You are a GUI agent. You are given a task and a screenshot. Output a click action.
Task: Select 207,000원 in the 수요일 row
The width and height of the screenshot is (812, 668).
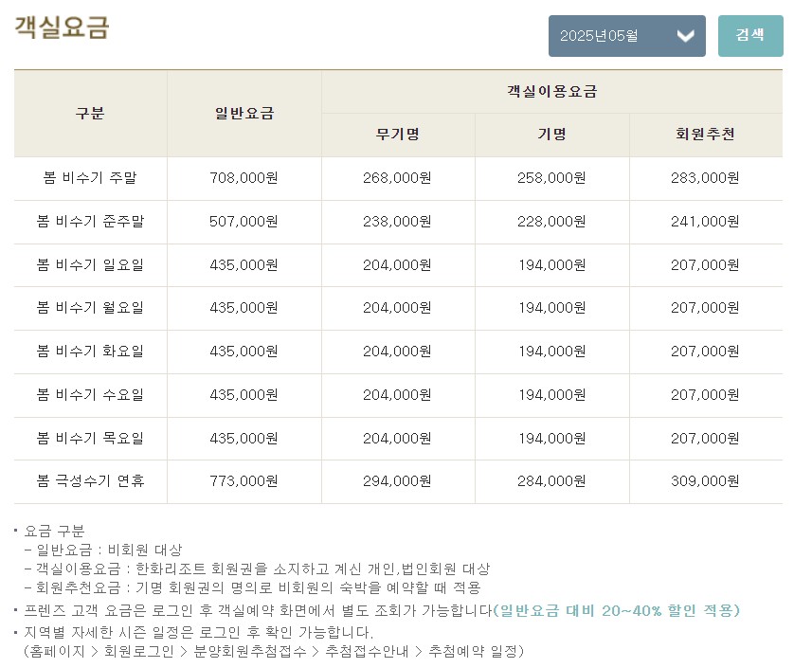click(705, 394)
